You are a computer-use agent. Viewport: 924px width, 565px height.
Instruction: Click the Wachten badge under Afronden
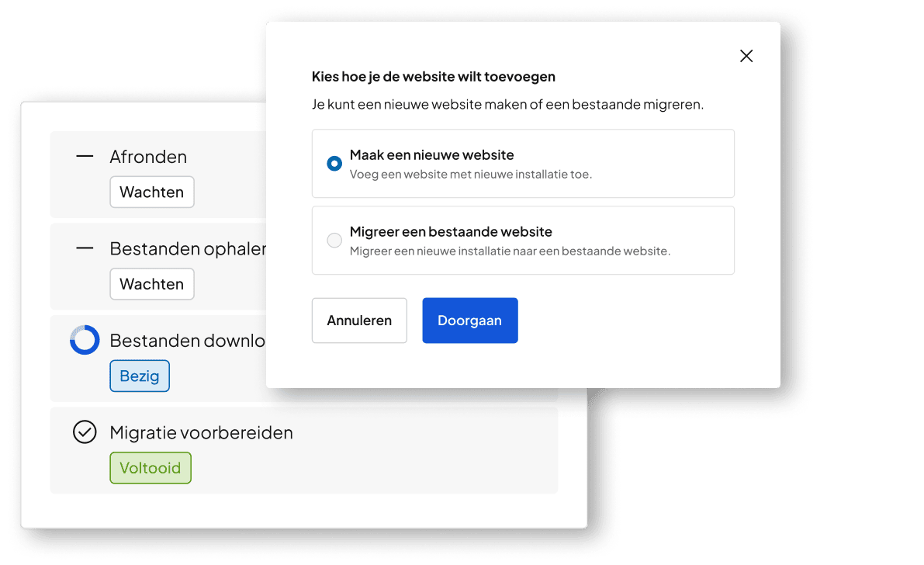[x=152, y=192]
